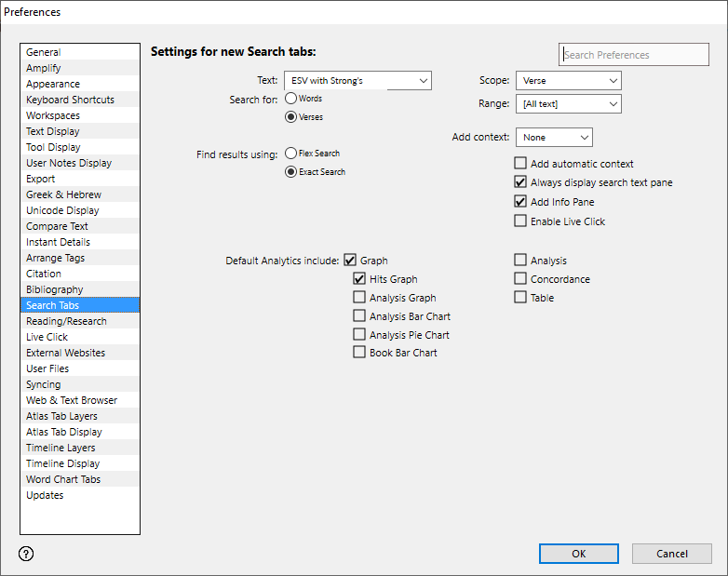Open the General preferences category

(x=44, y=53)
